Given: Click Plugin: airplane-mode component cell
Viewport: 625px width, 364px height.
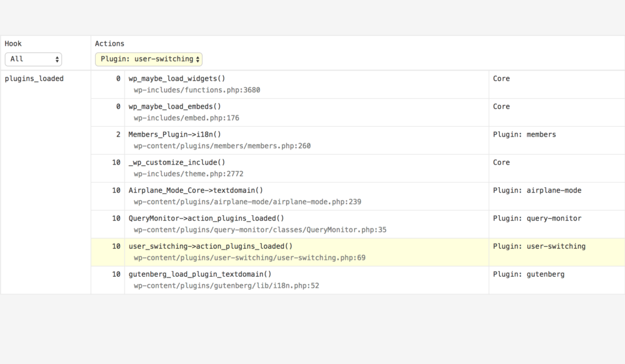Looking at the screenshot, I should coord(537,190).
